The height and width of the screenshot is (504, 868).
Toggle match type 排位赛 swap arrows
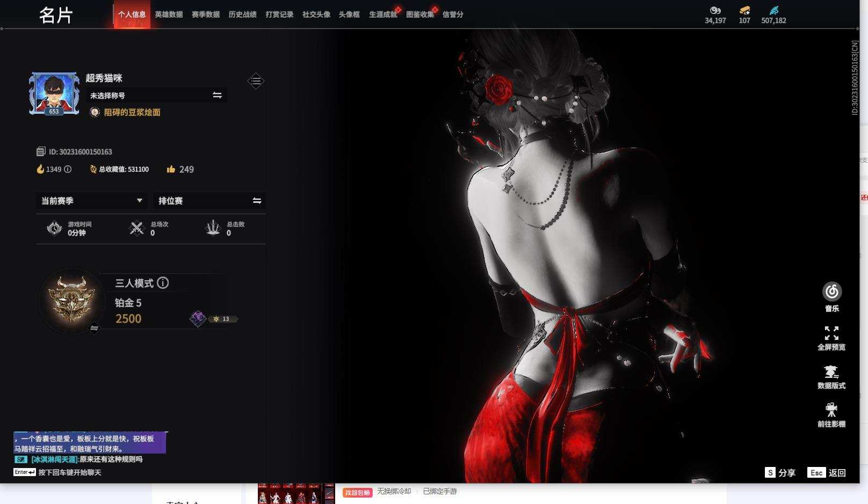click(257, 201)
